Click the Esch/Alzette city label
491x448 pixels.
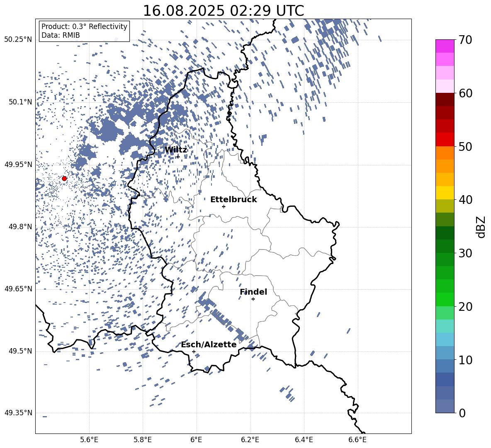209,345
